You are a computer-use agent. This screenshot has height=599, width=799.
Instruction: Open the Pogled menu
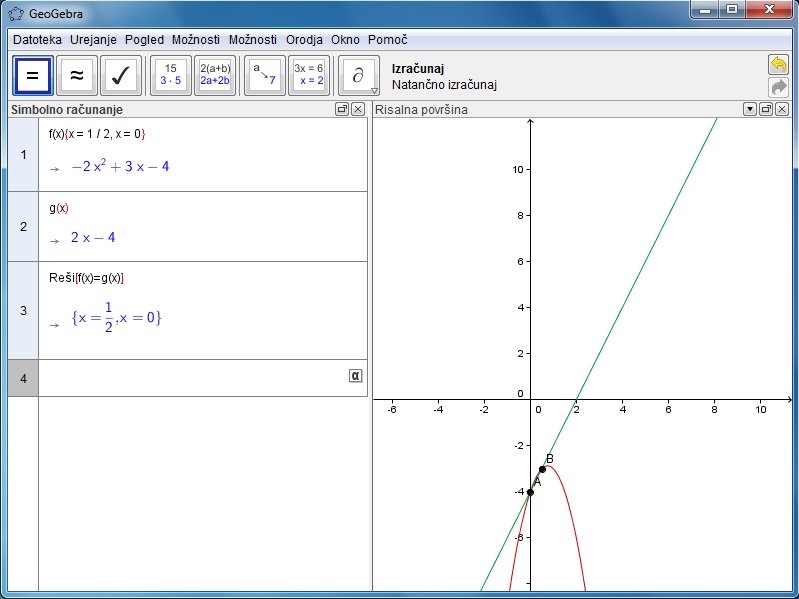coord(144,39)
